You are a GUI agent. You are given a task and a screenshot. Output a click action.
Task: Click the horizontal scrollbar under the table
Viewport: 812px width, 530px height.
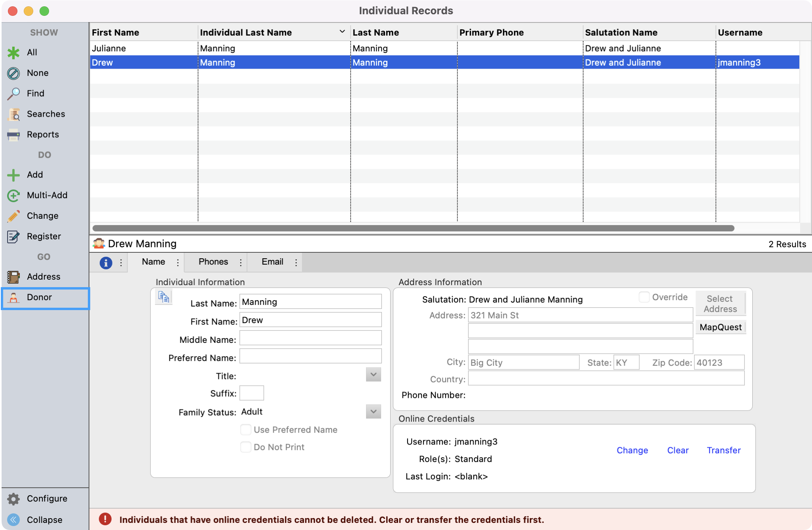click(413, 228)
